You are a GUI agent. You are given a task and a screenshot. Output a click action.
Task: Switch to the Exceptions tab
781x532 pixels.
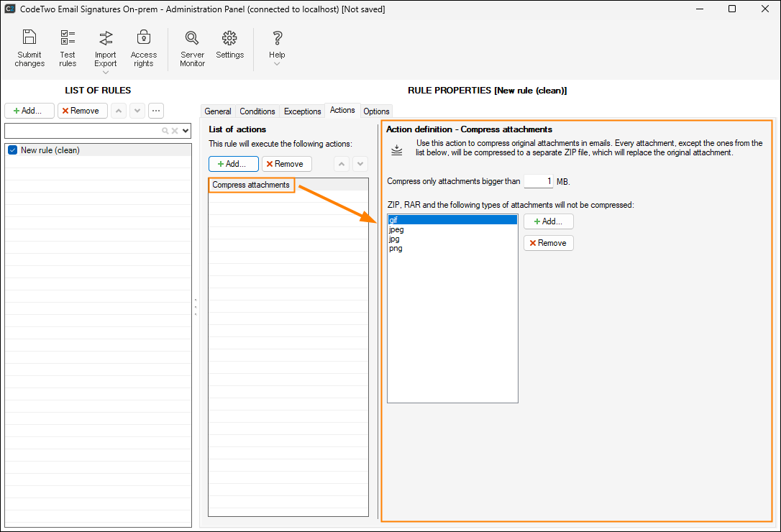pyautogui.click(x=302, y=111)
